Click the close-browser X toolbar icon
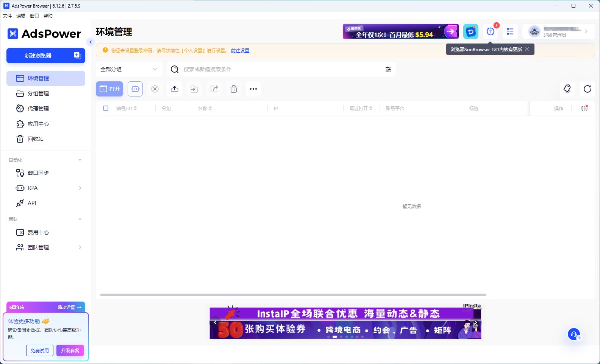600x364 pixels. point(155,89)
